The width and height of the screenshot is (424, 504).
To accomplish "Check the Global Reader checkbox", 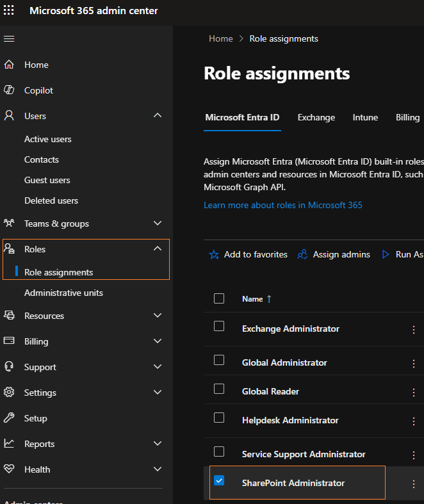I will [219, 389].
